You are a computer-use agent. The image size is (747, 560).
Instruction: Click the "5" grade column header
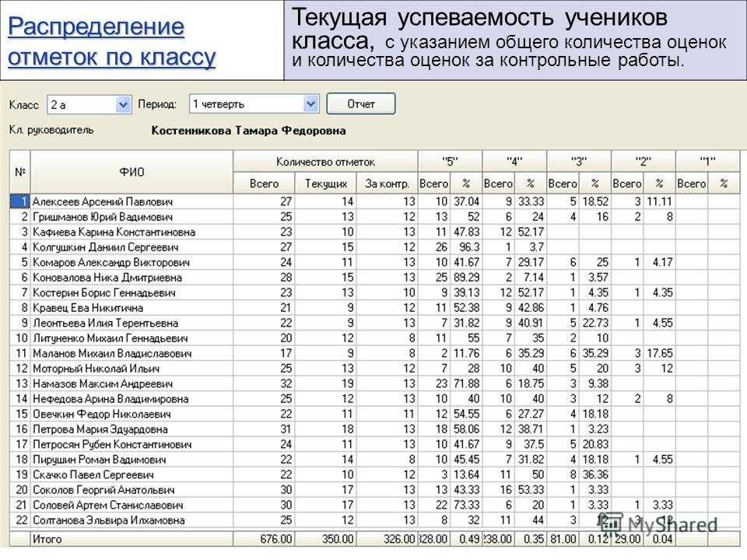tap(450, 162)
